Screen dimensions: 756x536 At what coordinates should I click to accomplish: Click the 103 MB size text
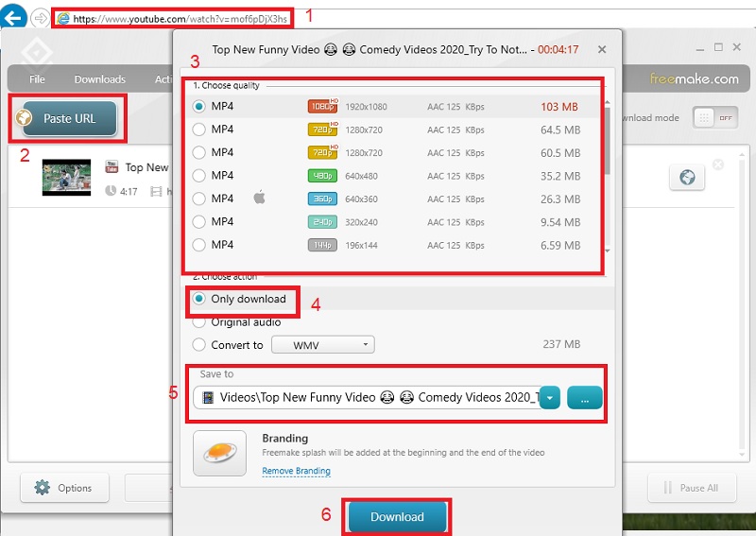(x=559, y=107)
